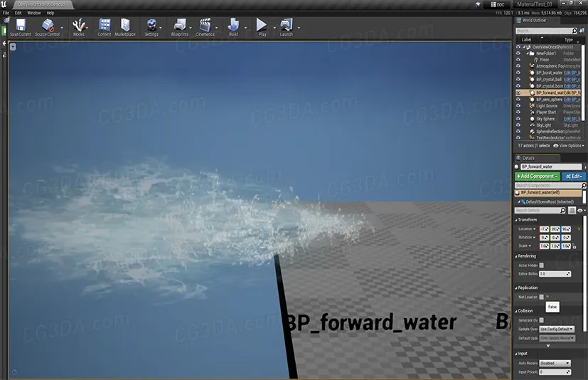Screen dimensions: 588x380
Task: Collapse the Transform section
Action: [x=516, y=220]
